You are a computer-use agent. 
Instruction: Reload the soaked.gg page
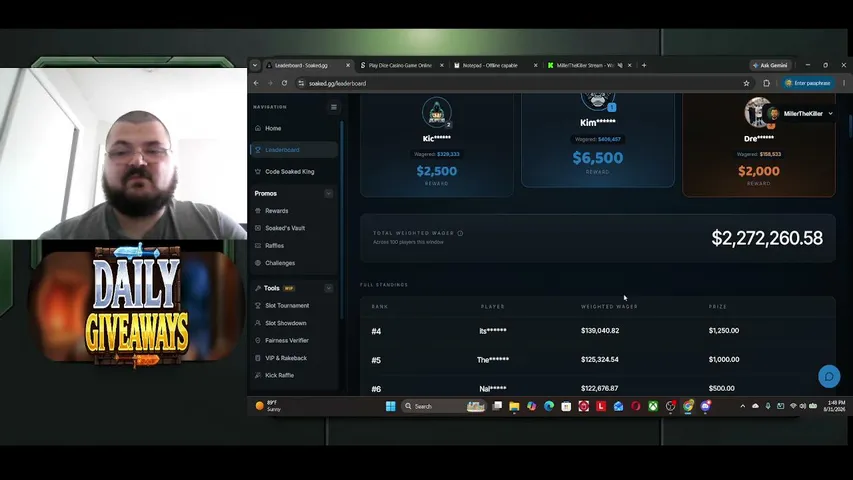coord(284,83)
